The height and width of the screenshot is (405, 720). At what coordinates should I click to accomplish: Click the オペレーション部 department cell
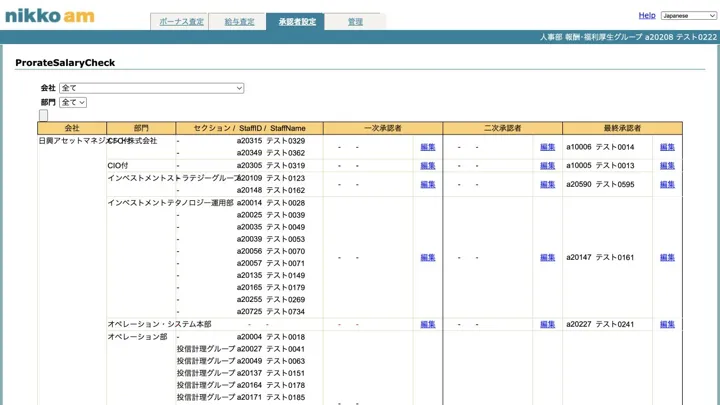click(137, 337)
